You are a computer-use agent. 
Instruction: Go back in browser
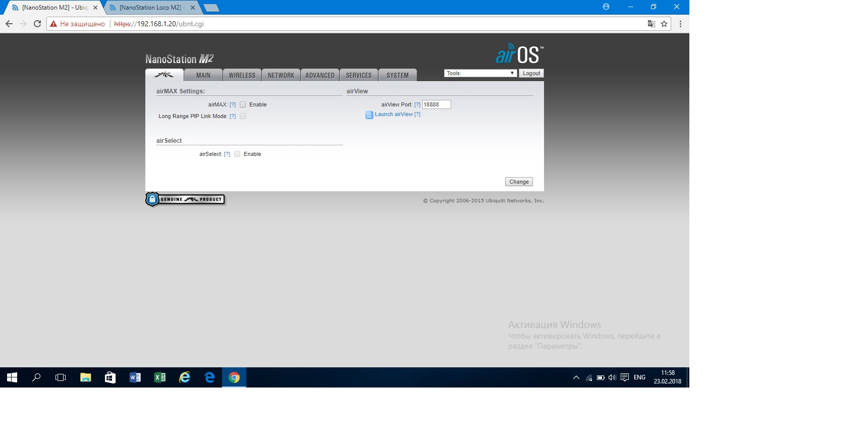pyautogui.click(x=9, y=24)
